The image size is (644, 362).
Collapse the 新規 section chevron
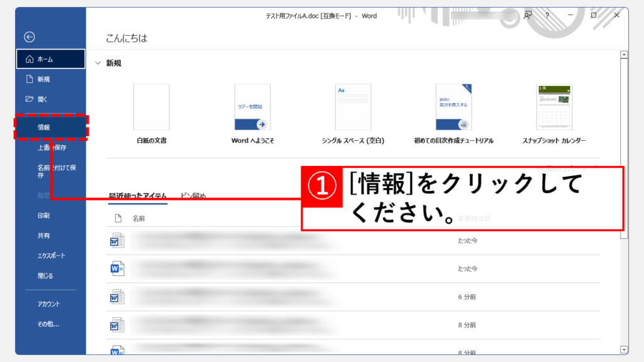(x=97, y=63)
